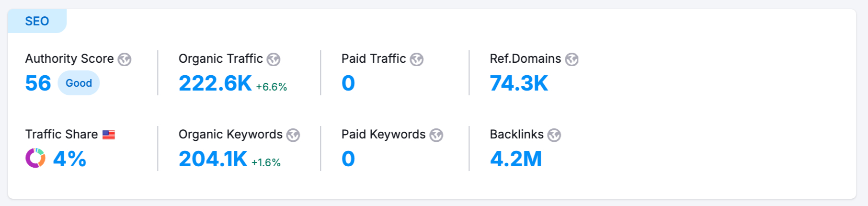Open the Organic Keywords value 204.1K
Image resolution: width=868 pixels, height=206 pixels.
[213, 159]
